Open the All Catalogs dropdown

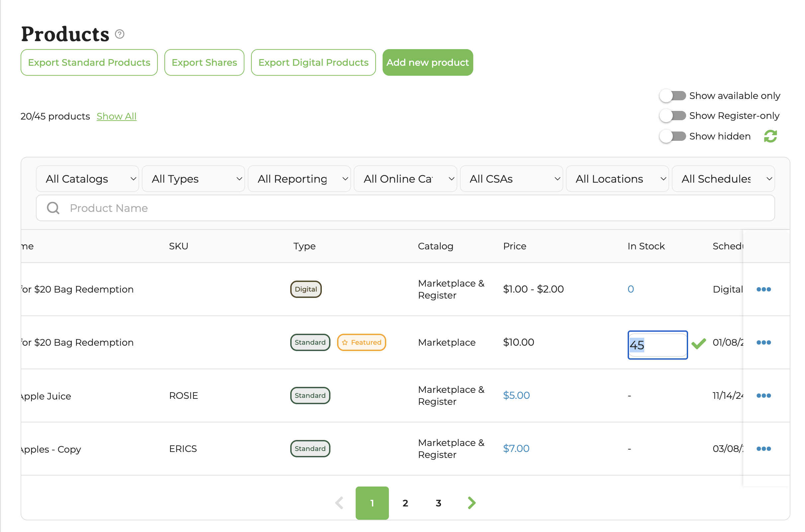tap(88, 179)
